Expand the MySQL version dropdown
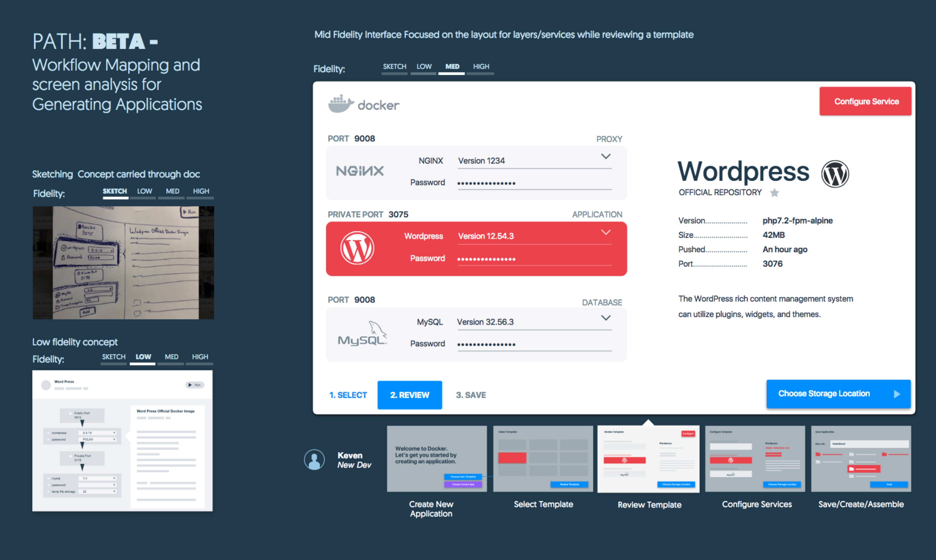The height and width of the screenshot is (560, 936). point(606,318)
